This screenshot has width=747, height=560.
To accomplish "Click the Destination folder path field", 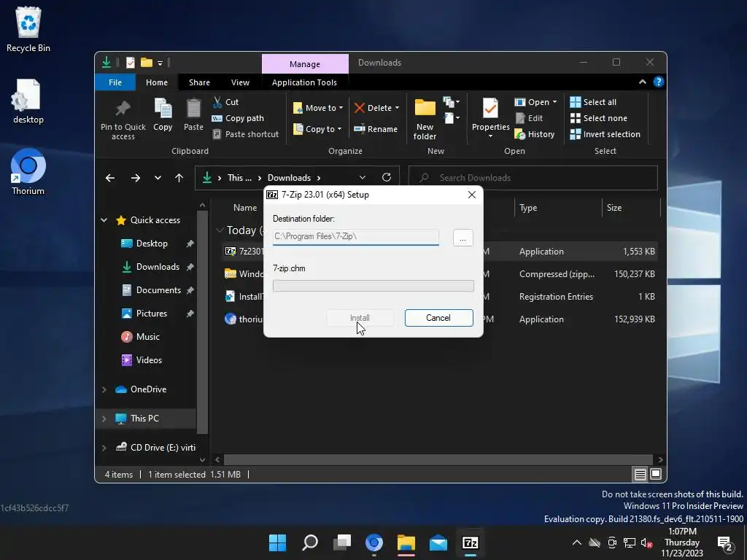I will click(x=356, y=237).
